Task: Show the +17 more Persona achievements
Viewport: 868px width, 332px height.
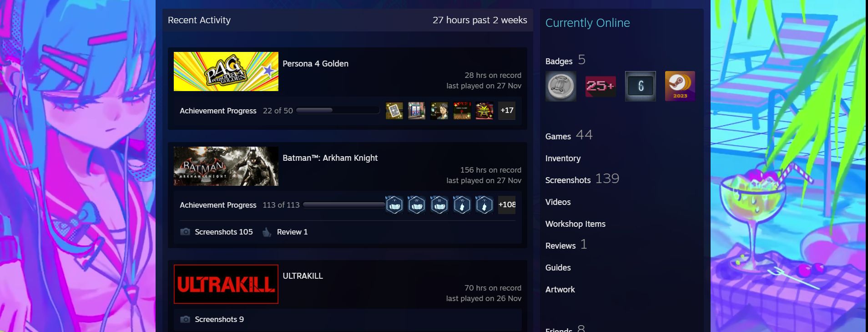Action: click(x=507, y=111)
